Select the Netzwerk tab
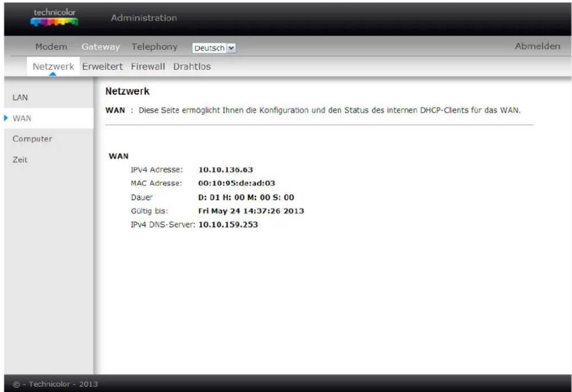This screenshot has width=572, height=392. (x=53, y=67)
